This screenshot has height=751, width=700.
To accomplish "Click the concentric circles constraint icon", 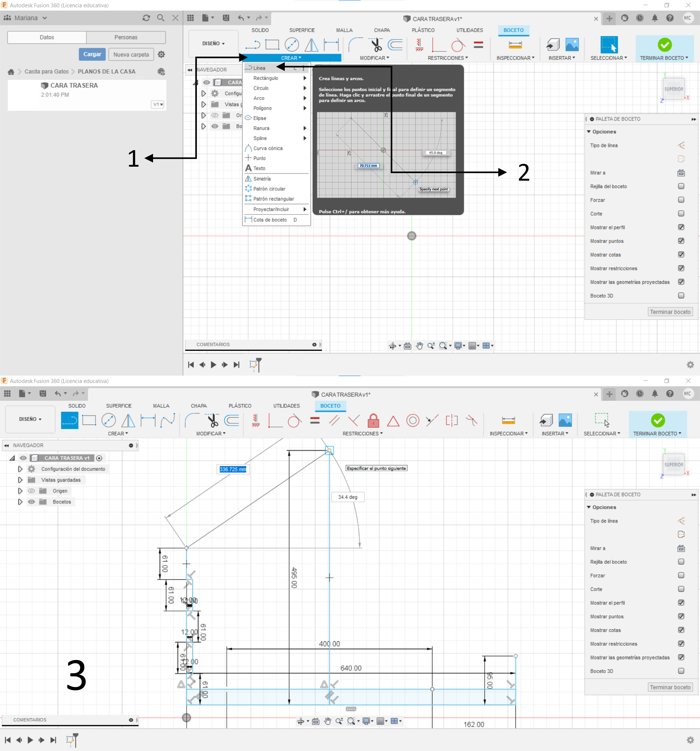I will [412, 421].
